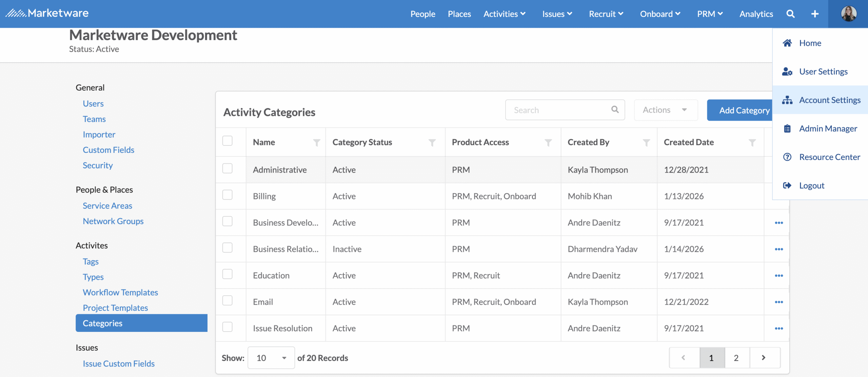Open the user avatar menu
The image size is (868, 377).
tap(849, 14)
